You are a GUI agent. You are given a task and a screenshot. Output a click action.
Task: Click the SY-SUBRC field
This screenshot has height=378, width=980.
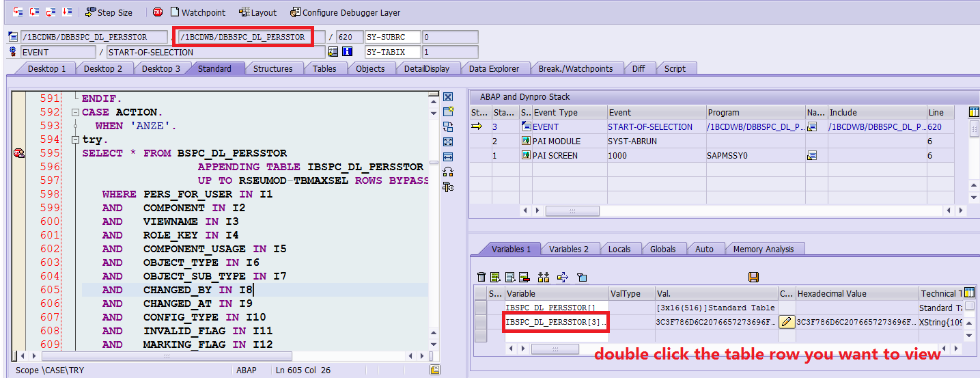click(393, 37)
